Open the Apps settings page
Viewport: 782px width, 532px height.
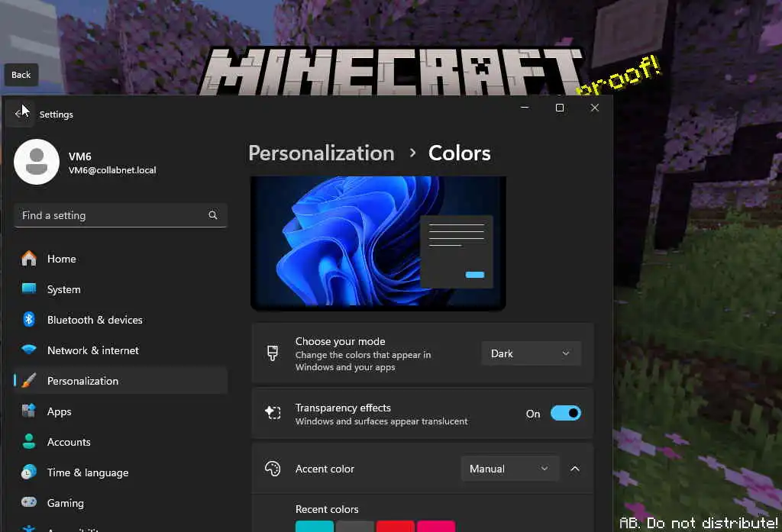121,411
